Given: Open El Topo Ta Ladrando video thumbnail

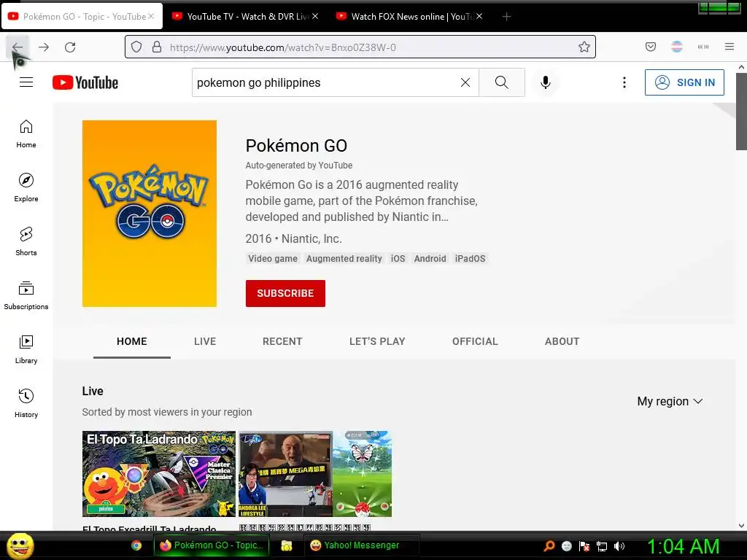Looking at the screenshot, I should click(x=158, y=474).
